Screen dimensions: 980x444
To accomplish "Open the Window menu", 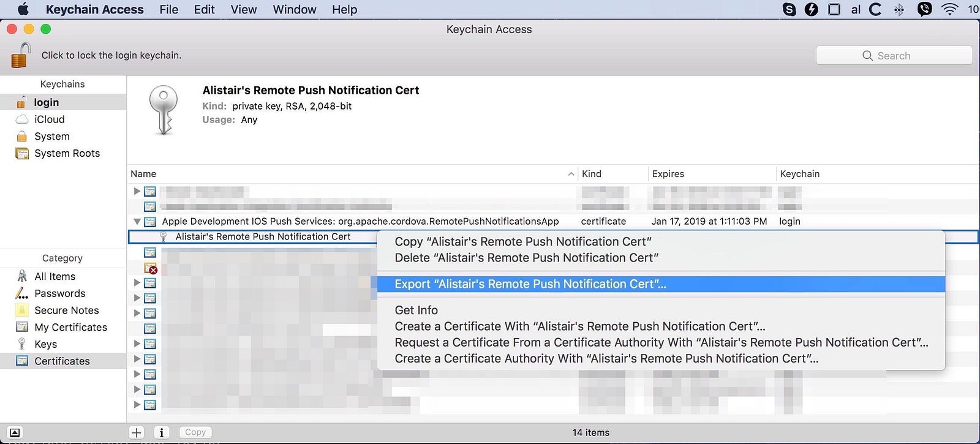I will (x=295, y=9).
